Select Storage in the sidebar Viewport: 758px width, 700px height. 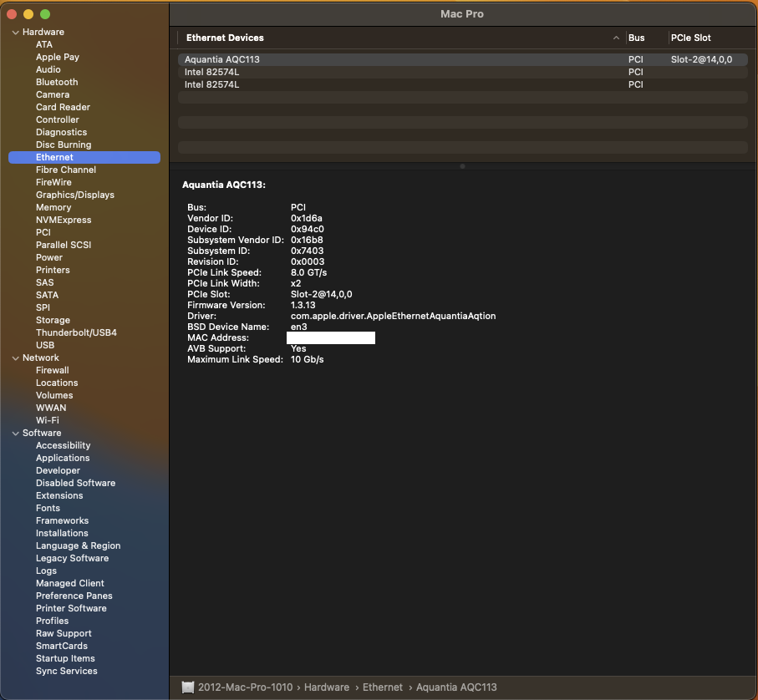[53, 320]
